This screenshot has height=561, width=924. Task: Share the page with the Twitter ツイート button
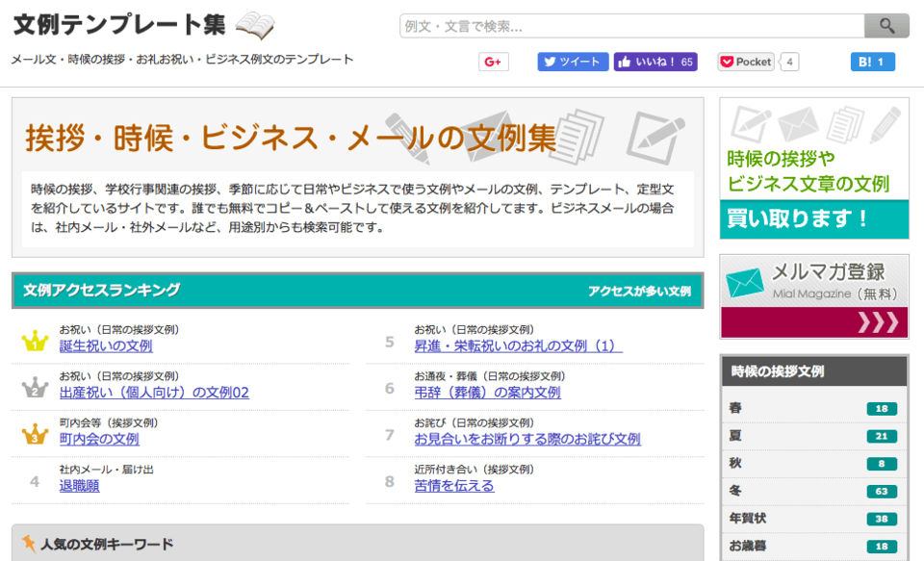(x=573, y=62)
